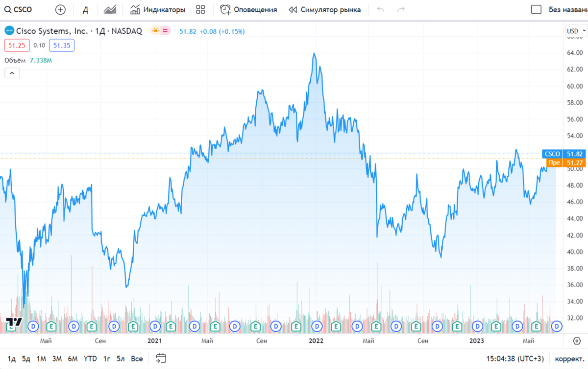This screenshot has height=369, width=588.
Task: Open chart settings gear icon
Action: coord(576,341)
